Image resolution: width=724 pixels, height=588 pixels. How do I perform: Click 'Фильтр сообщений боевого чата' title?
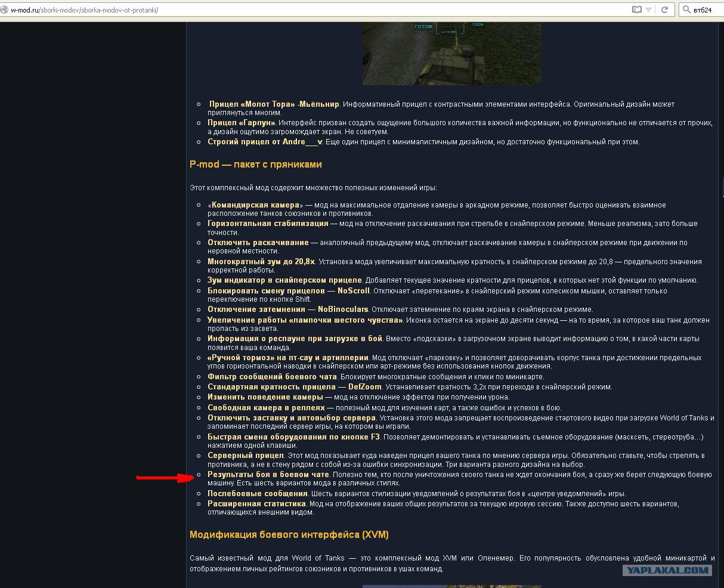pos(273,377)
